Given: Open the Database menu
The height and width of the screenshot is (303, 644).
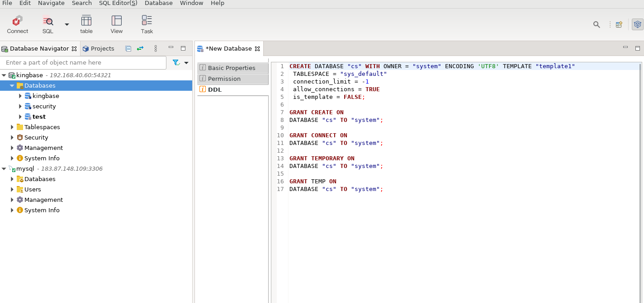Looking at the screenshot, I should (x=158, y=3).
